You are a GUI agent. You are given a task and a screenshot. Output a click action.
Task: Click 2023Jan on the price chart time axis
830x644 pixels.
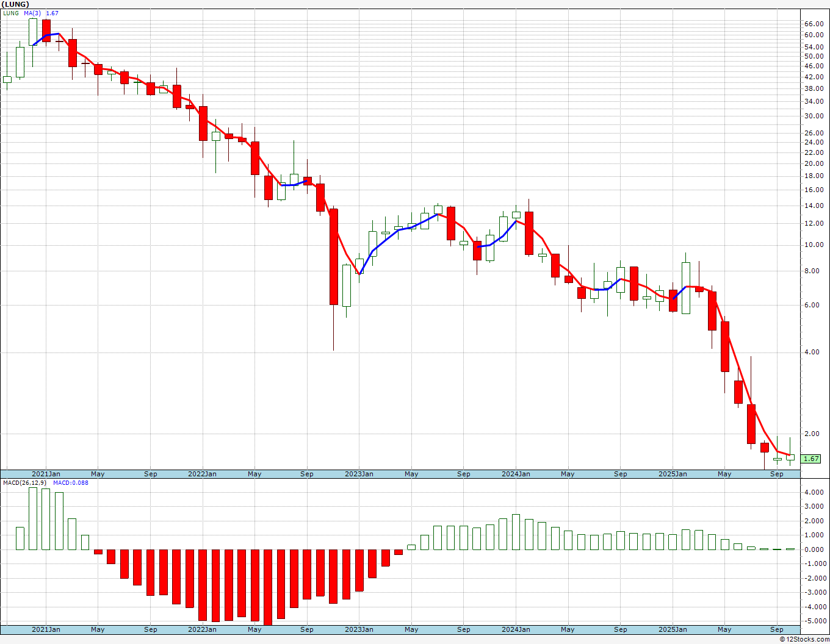click(x=359, y=474)
